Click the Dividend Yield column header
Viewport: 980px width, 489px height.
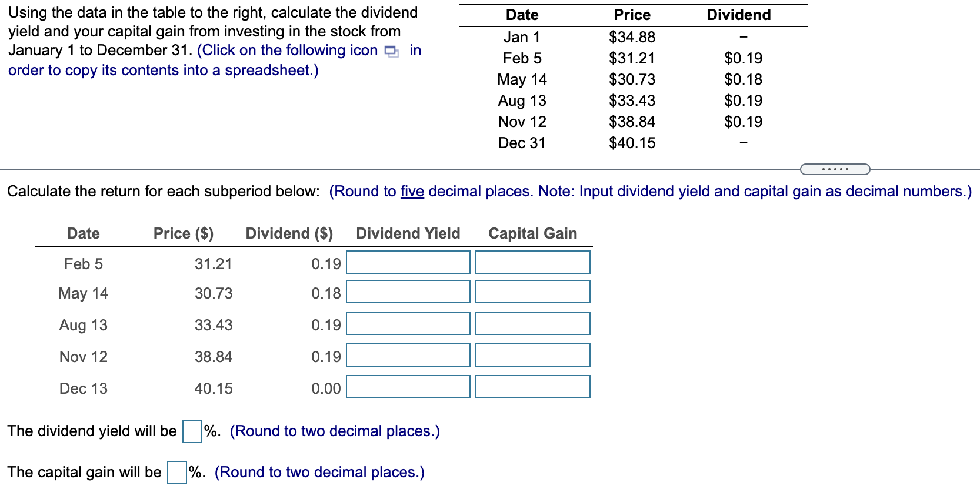pos(407,233)
